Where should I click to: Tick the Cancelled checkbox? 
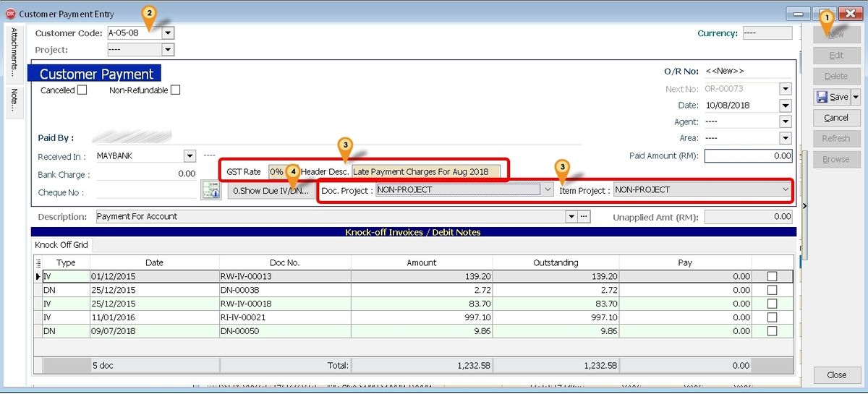82,90
